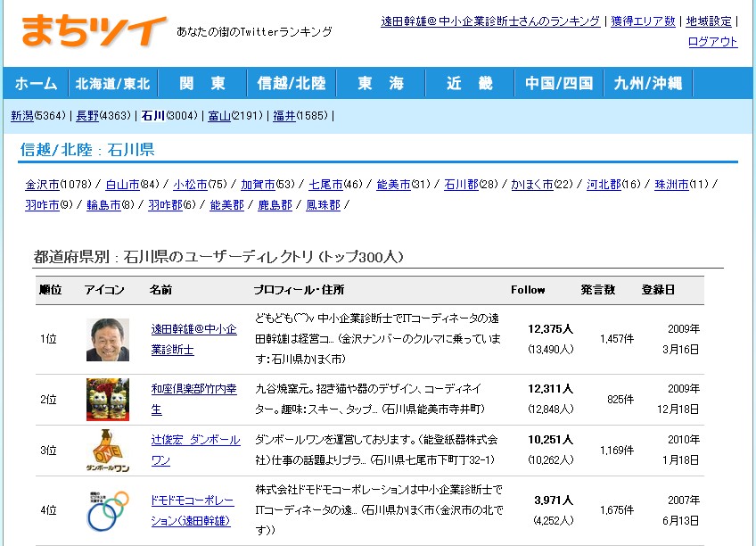Open the ダンボールワン avatar icon
The image size is (756, 546).
tap(108, 451)
